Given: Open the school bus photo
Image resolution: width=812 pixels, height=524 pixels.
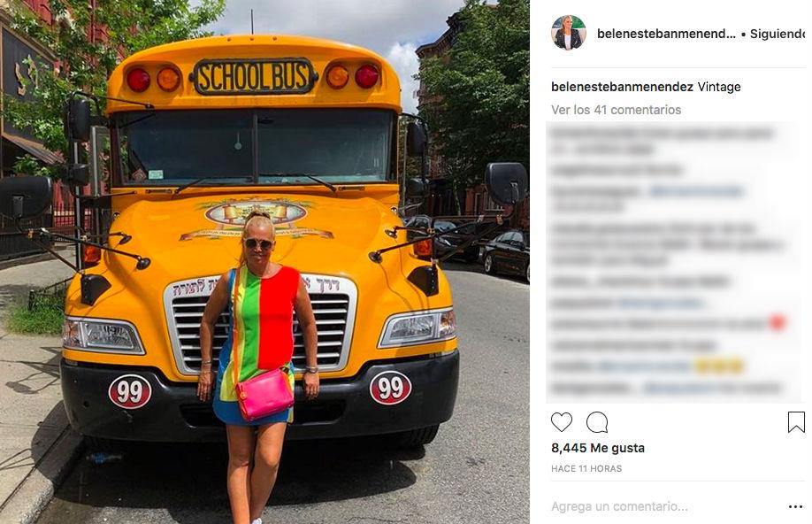Looking at the screenshot, I should tap(264, 262).
